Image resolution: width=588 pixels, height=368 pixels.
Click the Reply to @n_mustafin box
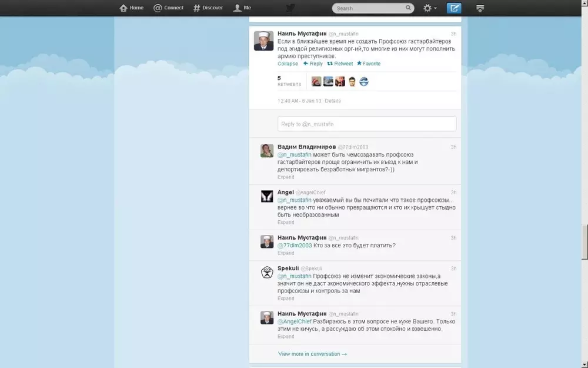tap(366, 124)
